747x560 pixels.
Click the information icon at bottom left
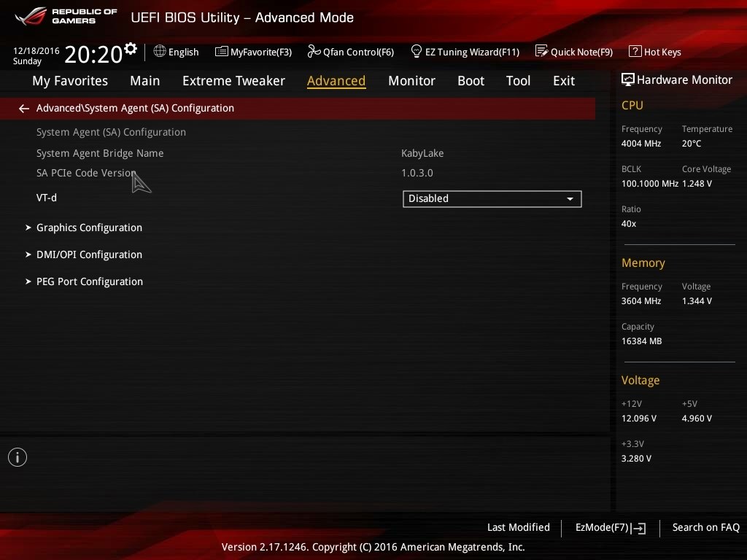tap(17, 457)
